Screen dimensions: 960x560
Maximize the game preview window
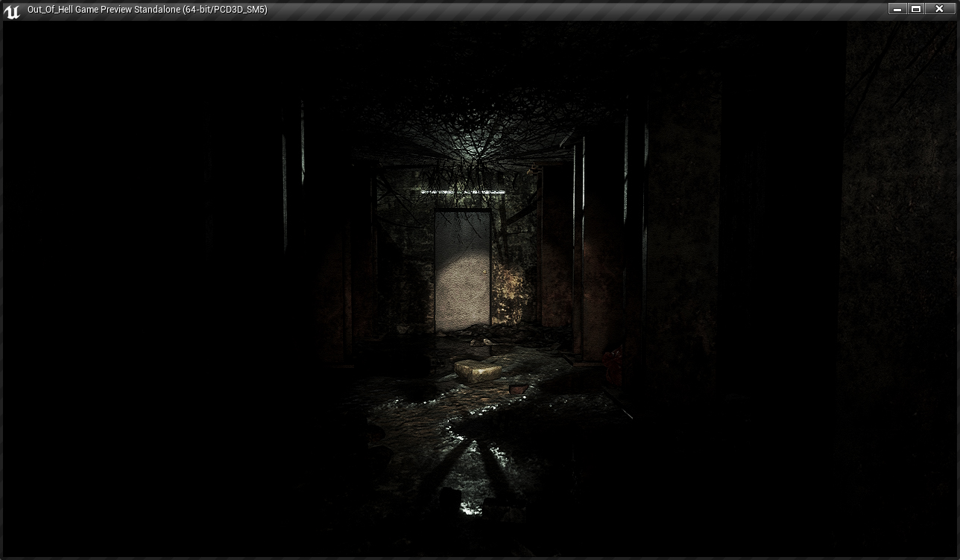pyautogui.click(x=917, y=9)
